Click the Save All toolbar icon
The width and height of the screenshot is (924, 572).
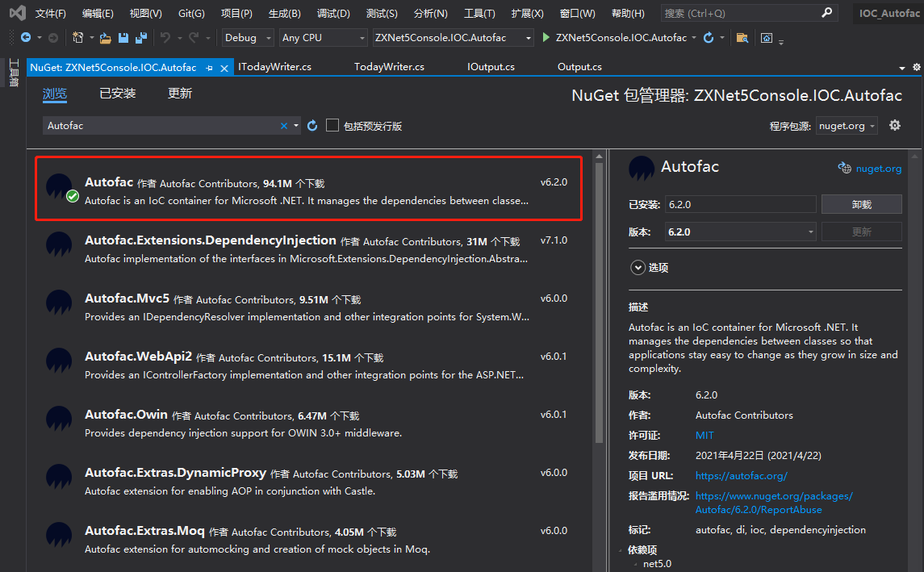click(141, 38)
